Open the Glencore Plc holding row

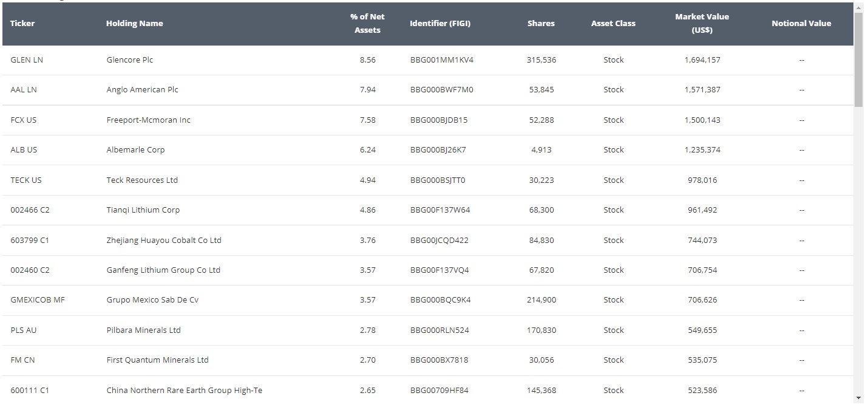[130, 60]
